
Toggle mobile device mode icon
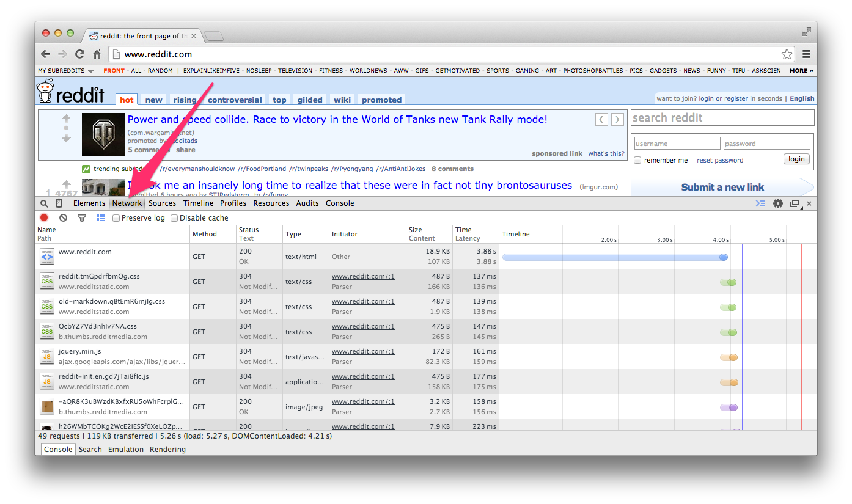pyautogui.click(x=59, y=203)
